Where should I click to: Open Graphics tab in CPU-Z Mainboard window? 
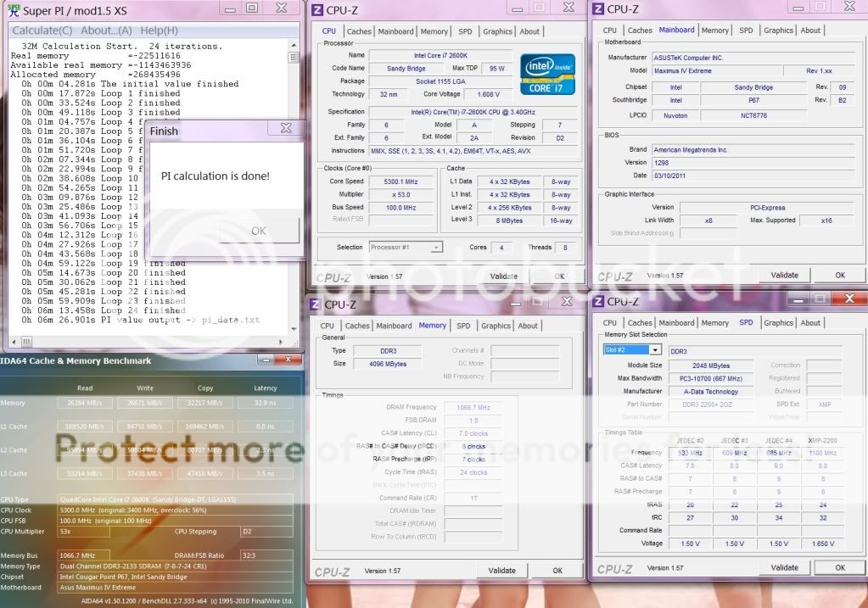[778, 31]
